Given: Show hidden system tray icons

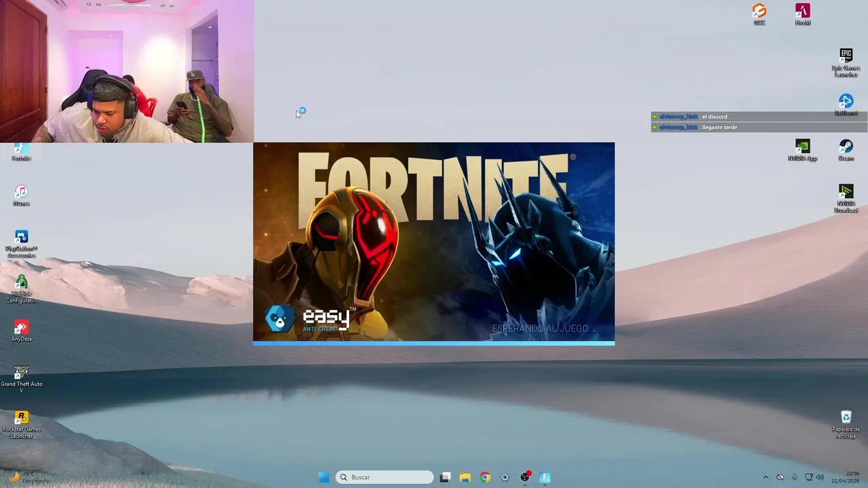Looking at the screenshot, I should pyautogui.click(x=766, y=477).
